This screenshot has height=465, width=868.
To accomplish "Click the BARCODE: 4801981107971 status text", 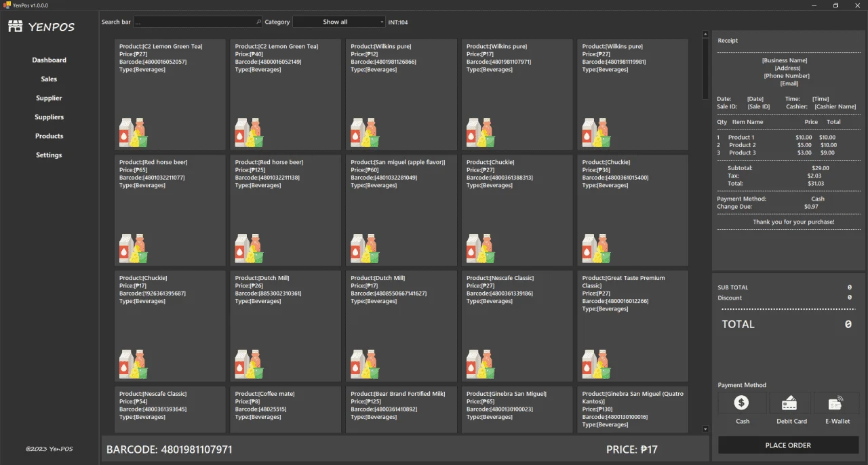I will point(170,449).
